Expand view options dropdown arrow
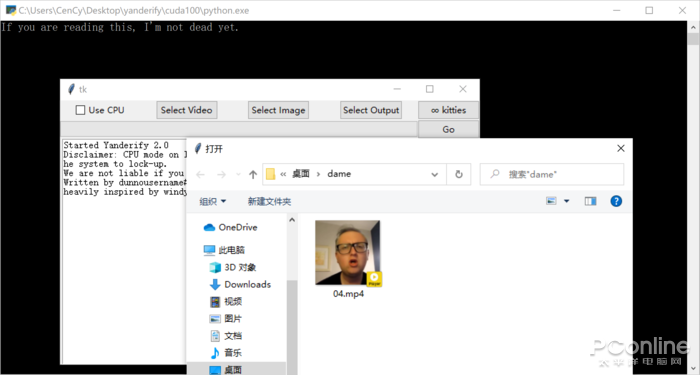The image size is (700, 375). point(567,201)
